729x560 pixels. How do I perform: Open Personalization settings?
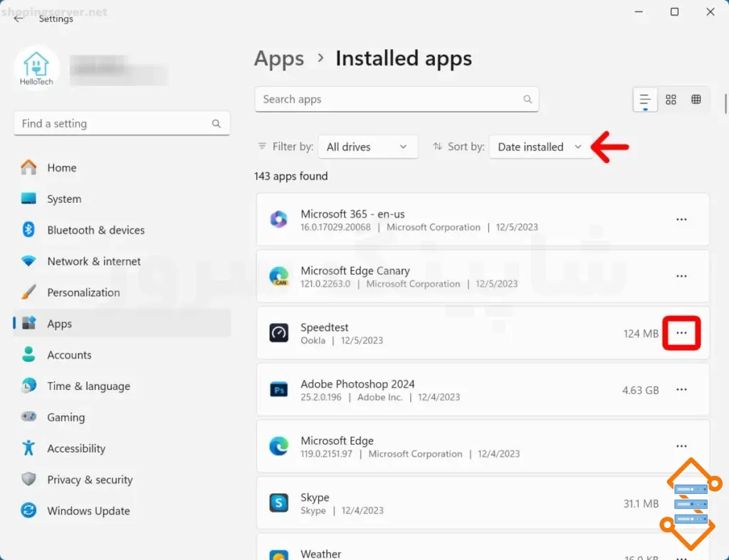[x=122, y=292]
